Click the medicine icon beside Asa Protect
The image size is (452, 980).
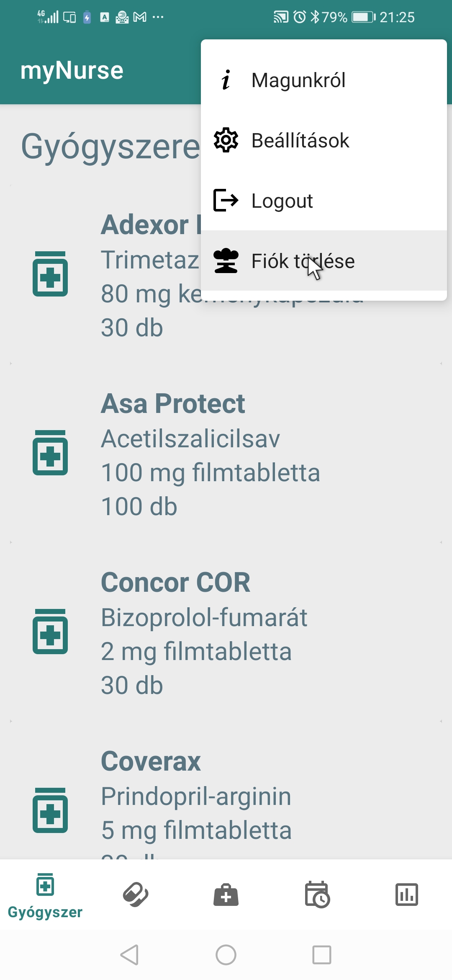click(50, 453)
